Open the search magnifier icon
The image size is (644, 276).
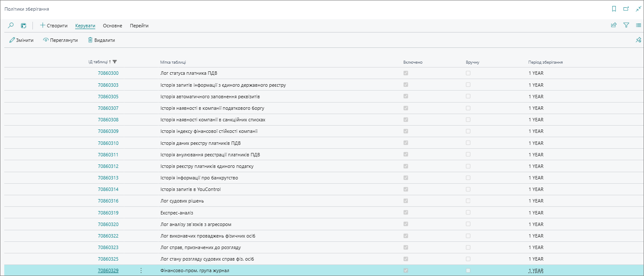(11, 26)
